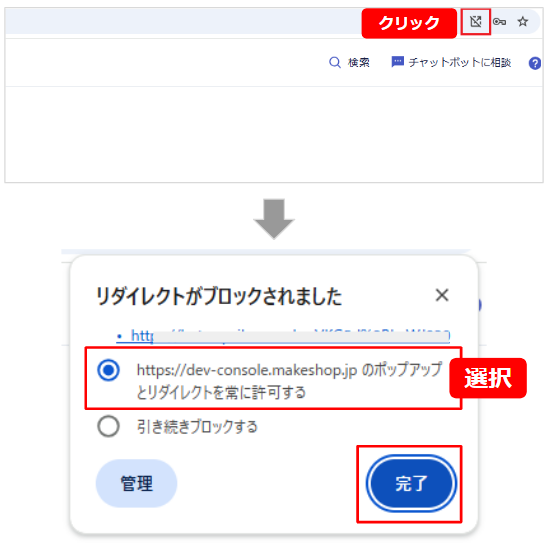The height and width of the screenshot is (543, 550).
Task: Select always allow pop-ups for dev-console.makeshop.jp
Action: 108,370
